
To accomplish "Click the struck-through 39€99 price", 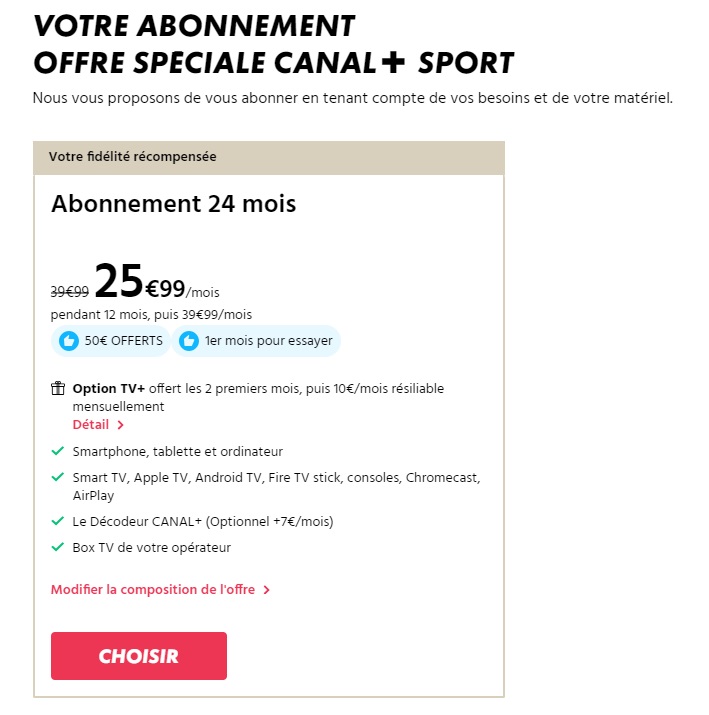I will coord(70,291).
